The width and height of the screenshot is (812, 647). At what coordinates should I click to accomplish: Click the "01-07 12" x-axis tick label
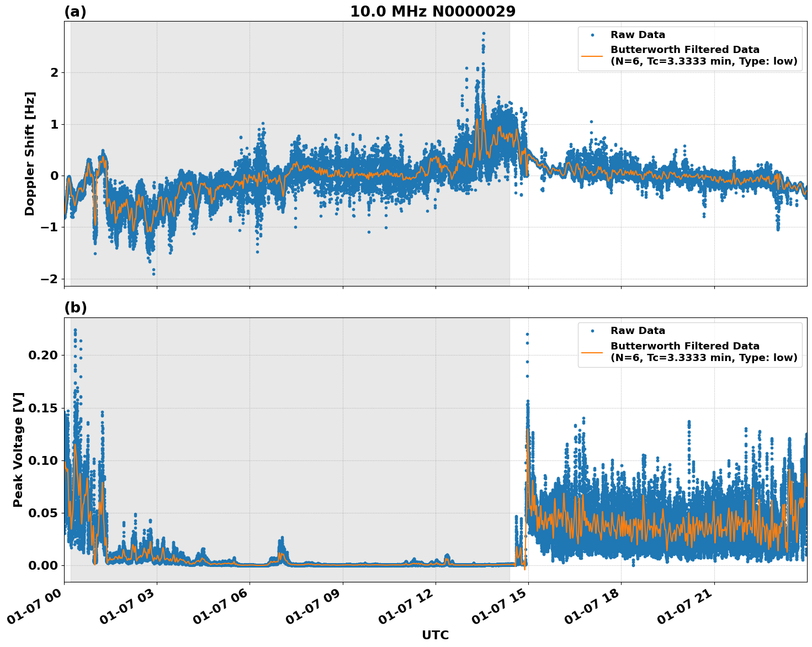[406, 607]
